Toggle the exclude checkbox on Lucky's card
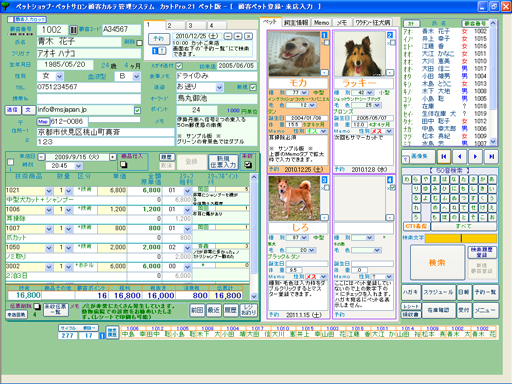Screen dimensions: 512x384 (x=393, y=43)
